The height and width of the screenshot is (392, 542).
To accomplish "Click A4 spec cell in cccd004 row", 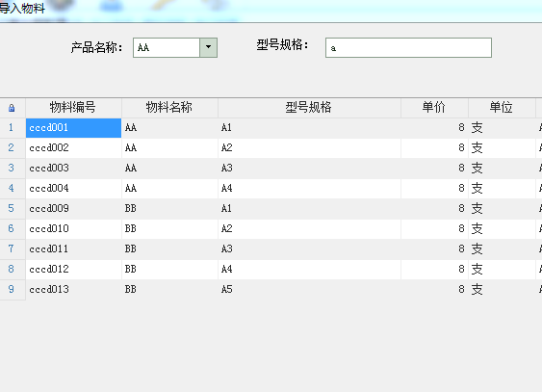I will click(x=309, y=189).
